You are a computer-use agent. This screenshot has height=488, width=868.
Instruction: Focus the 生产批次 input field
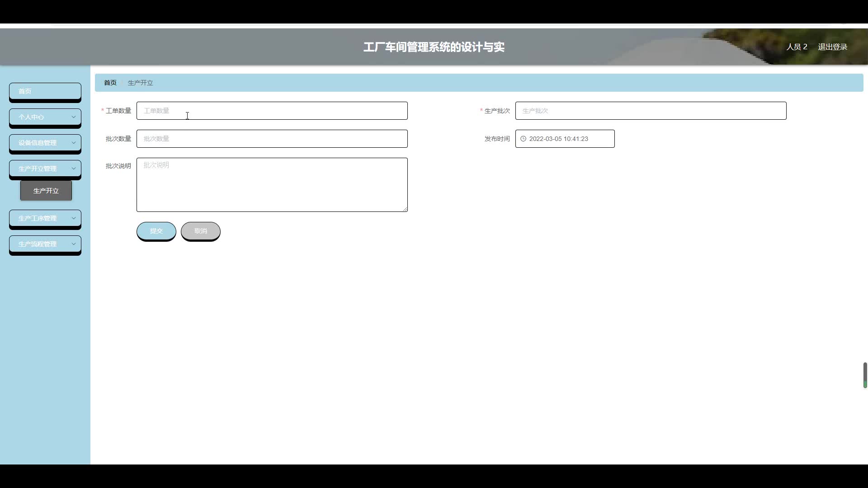(650, 111)
